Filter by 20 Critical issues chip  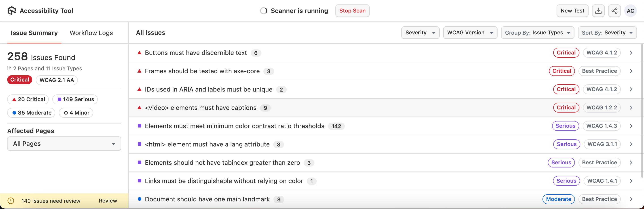click(x=28, y=99)
